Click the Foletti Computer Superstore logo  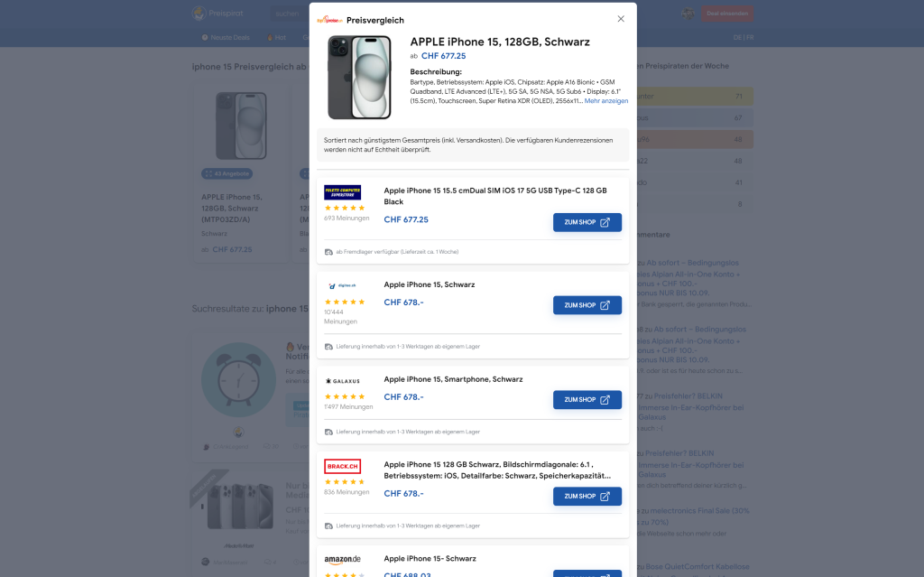click(343, 192)
